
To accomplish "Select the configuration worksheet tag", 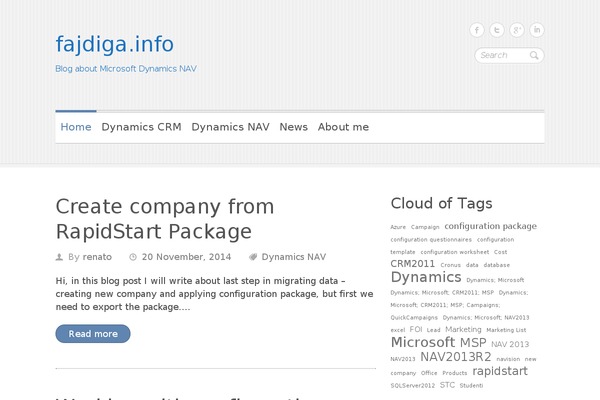I will pos(455,252).
